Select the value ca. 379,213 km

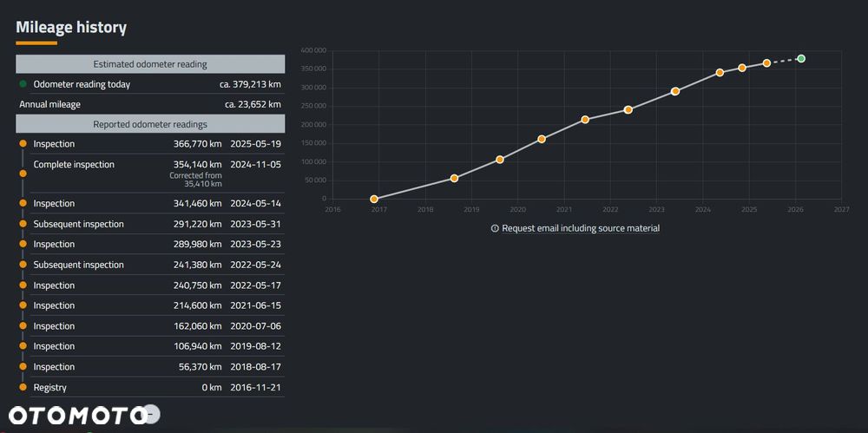[x=250, y=85]
